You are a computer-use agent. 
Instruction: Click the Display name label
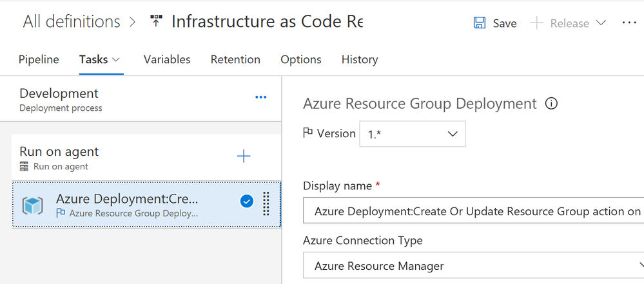[x=338, y=185]
